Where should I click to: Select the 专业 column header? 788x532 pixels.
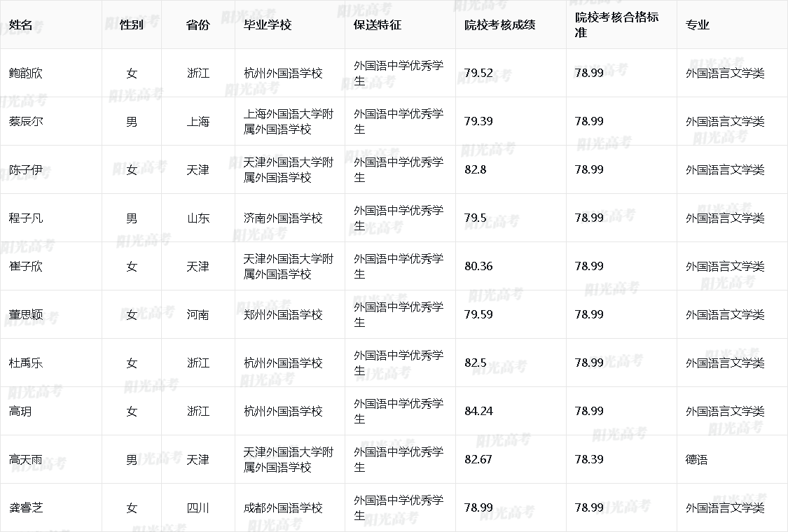[x=697, y=25]
